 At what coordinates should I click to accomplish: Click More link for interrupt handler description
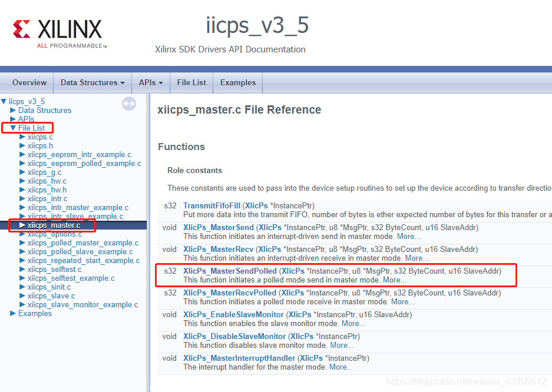(x=341, y=367)
